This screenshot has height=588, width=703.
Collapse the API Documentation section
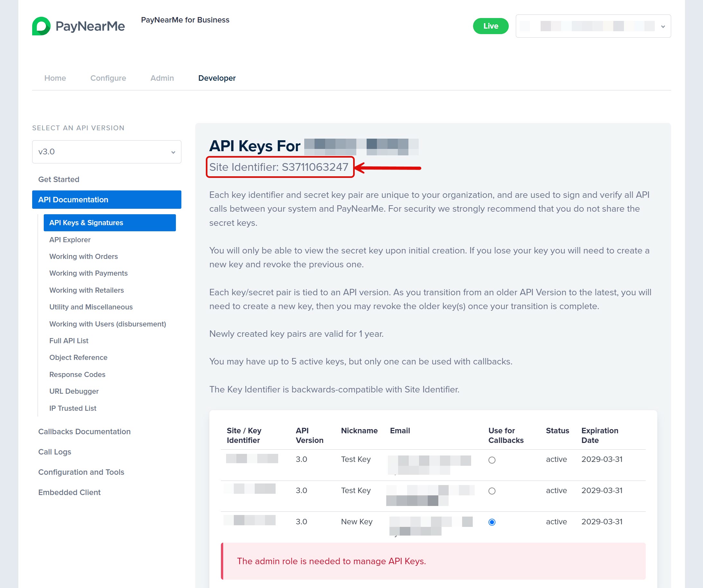click(x=106, y=199)
